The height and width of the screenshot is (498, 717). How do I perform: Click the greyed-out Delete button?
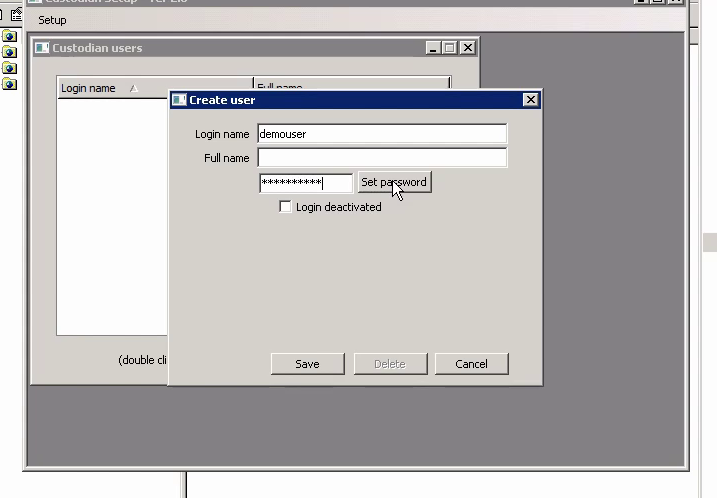tap(389, 364)
